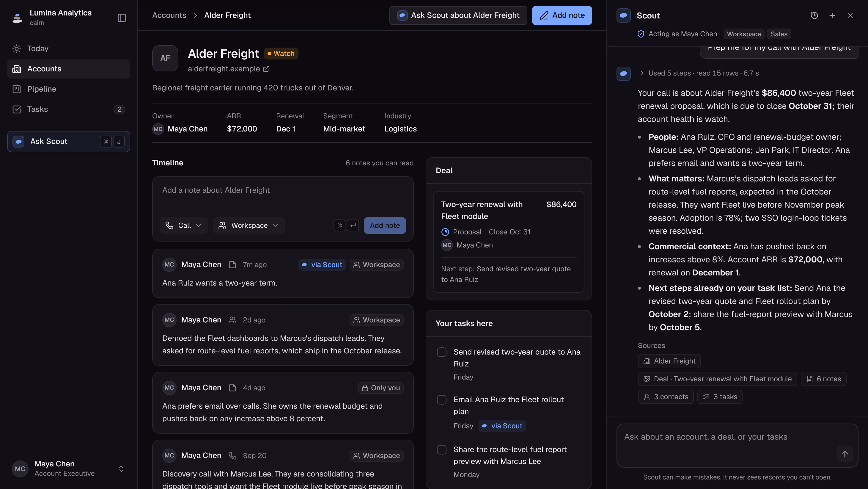Image resolution: width=868 pixels, height=489 pixels.
Task: Check Email Ana Ruiz the Fleet rollout plan
Action: pyautogui.click(x=441, y=400)
